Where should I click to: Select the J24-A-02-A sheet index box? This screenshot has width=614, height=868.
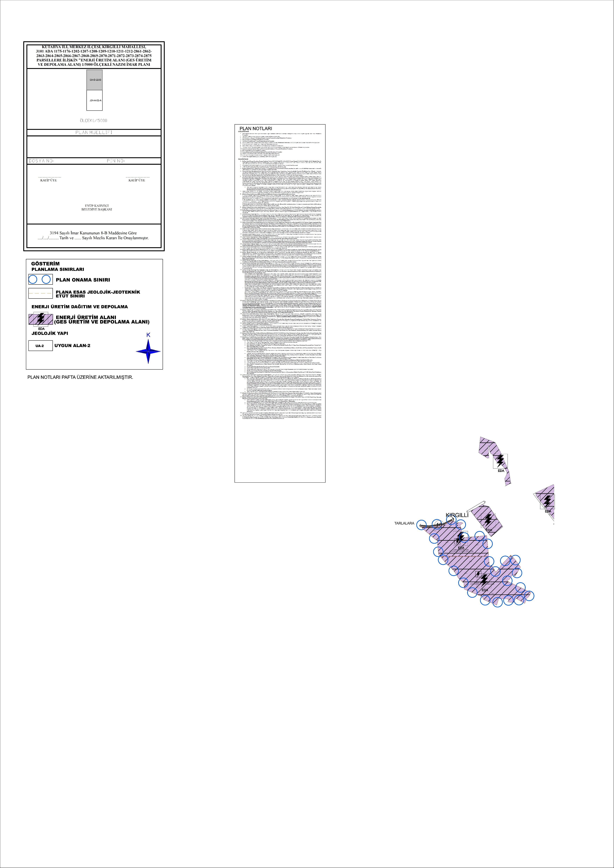pyautogui.click(x=95, y=100)
